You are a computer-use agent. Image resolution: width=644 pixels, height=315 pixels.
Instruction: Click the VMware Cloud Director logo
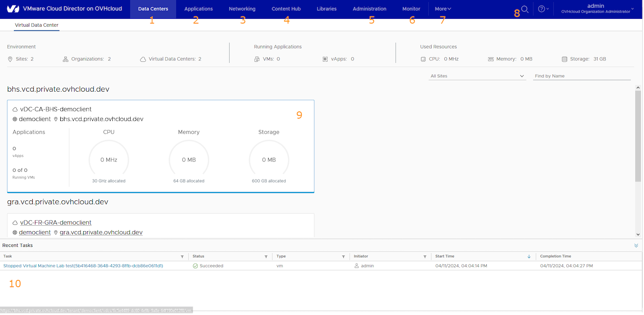click(x=12, y=8)
